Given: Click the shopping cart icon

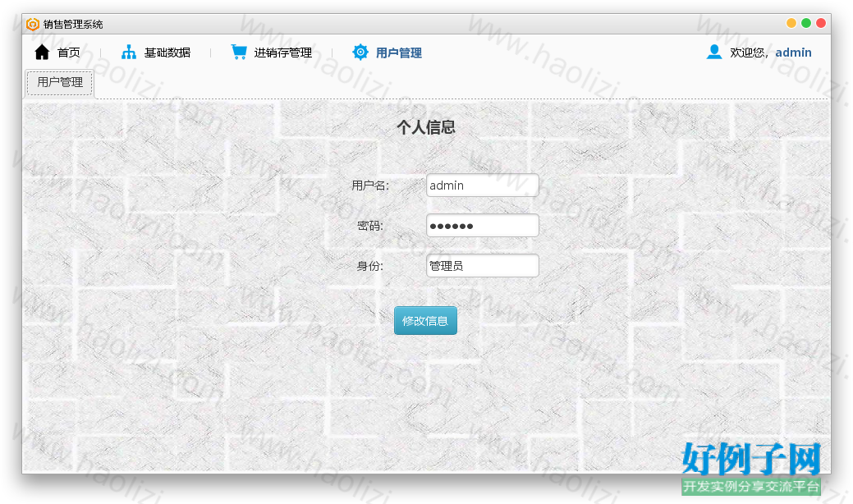Looking at the screenshot, I should (x=239, y=52).
